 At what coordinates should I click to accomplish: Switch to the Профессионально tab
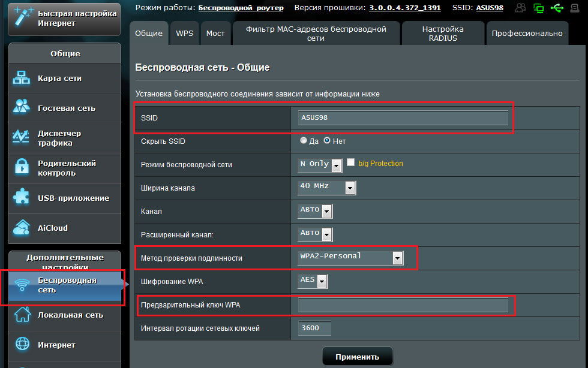(x=527, y=34)
